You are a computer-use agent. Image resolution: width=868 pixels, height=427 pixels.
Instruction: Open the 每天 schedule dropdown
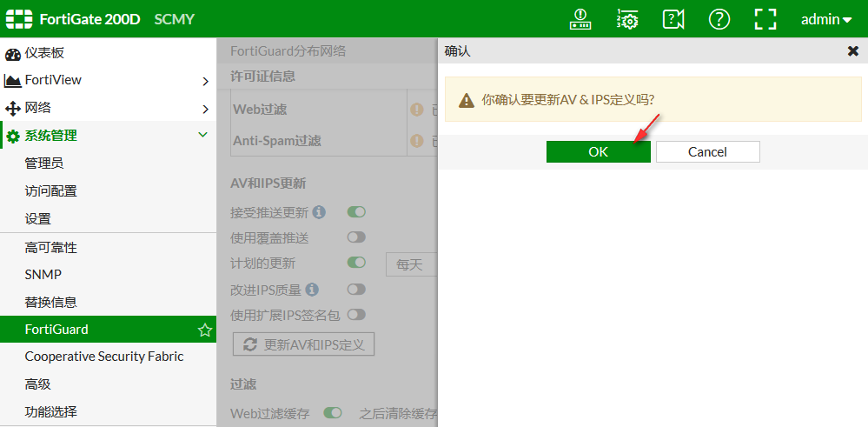[x=411, y=264]
